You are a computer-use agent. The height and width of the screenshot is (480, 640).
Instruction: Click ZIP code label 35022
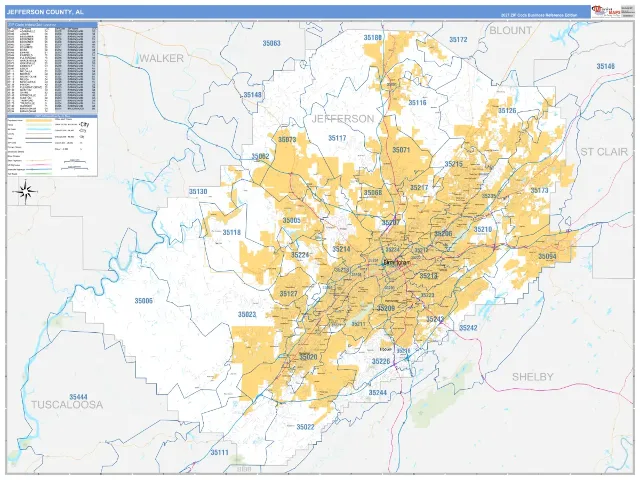[305, 427]
